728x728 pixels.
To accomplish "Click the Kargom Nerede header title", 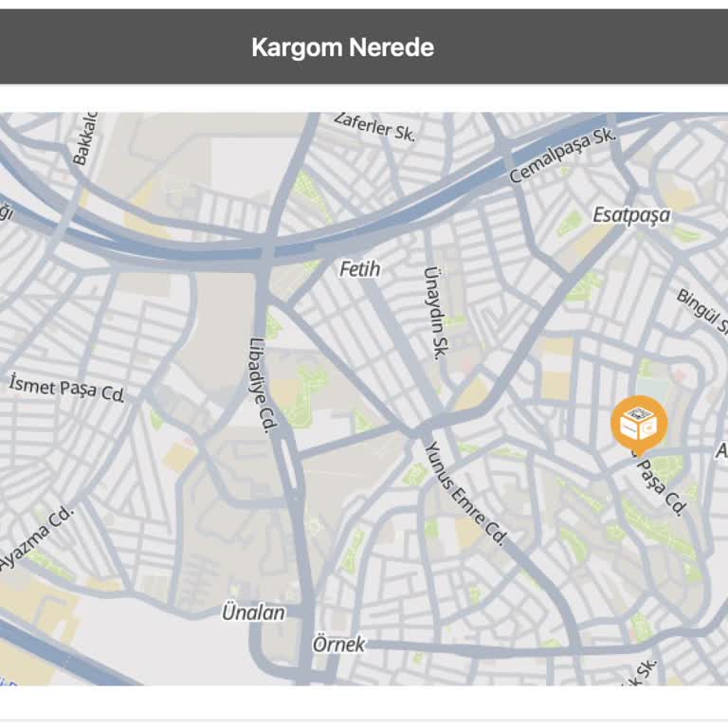I will [342, 47].
